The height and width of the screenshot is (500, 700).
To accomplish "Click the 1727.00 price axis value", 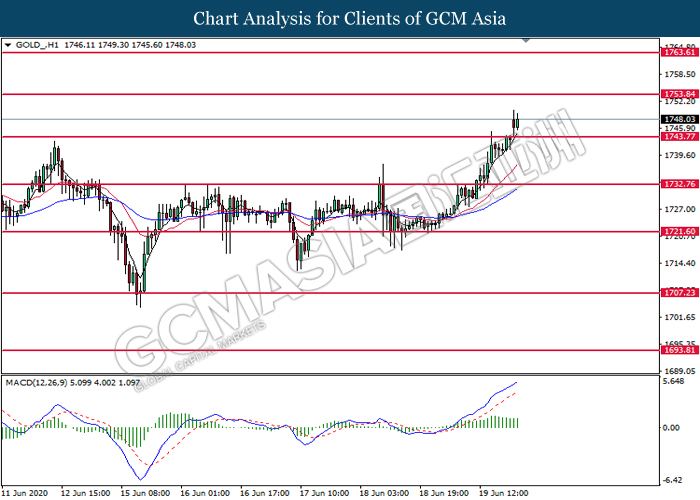I will pos(680,209).
